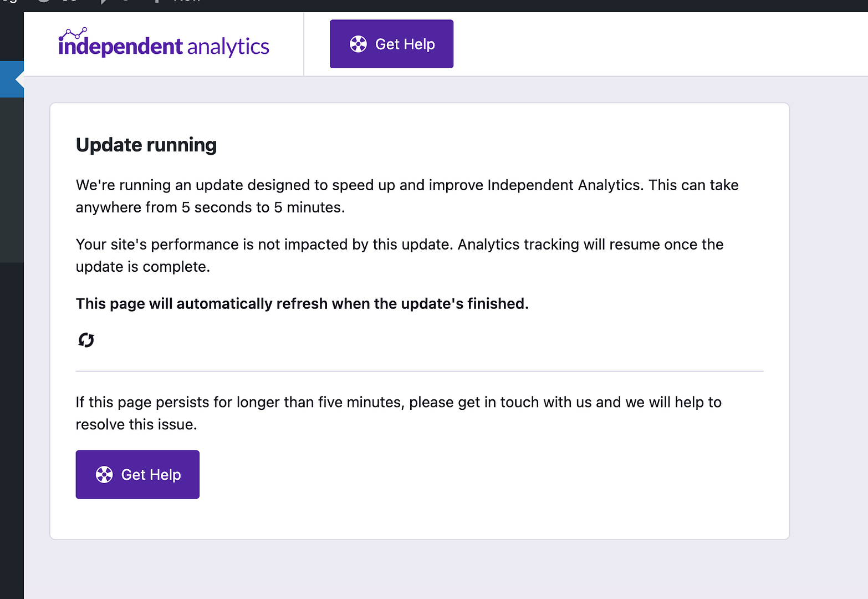Click the updates circle icon in the admin bar

pos(43,3)
